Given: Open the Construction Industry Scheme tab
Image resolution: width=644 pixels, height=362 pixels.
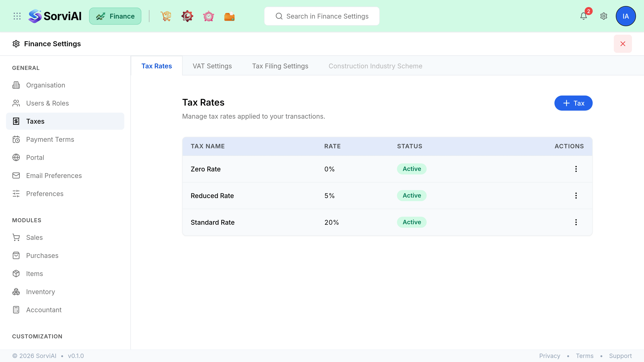Looking at the screenshot, I should [x=375, y=66].
